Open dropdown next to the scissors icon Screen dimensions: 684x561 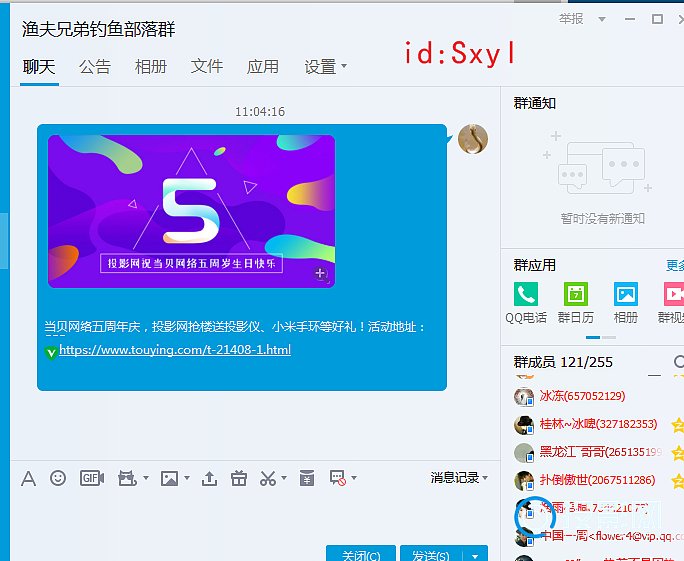point(284,478)
